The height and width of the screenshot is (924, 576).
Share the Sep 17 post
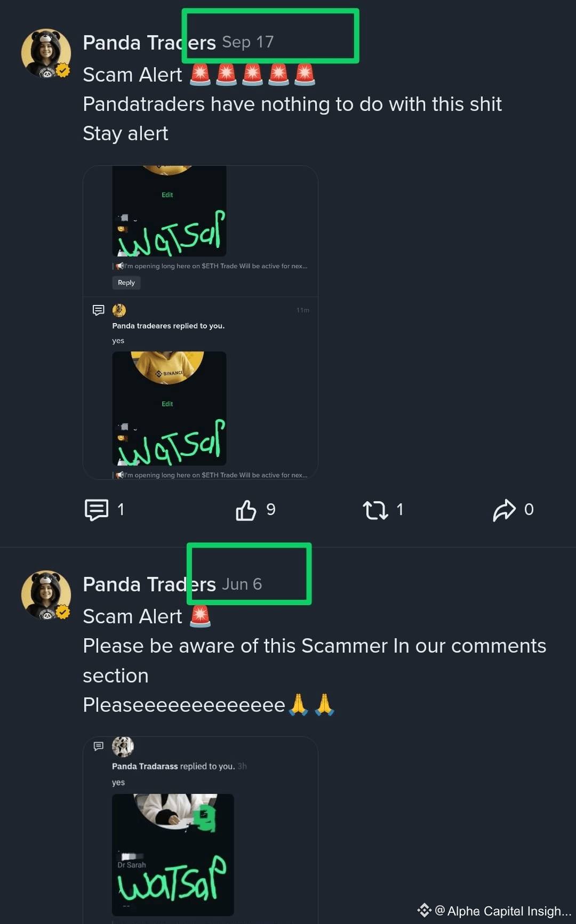[505, 509]
